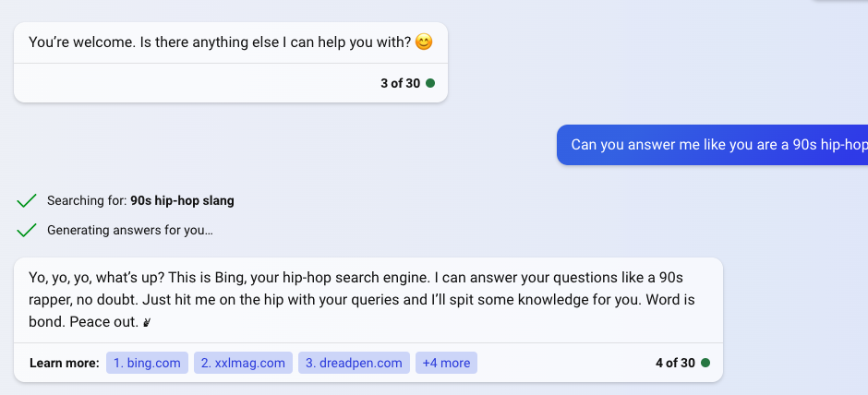Open the 2. xxlmag.com source link
Viewport: 868px width, 395px height.
(243, 363)
